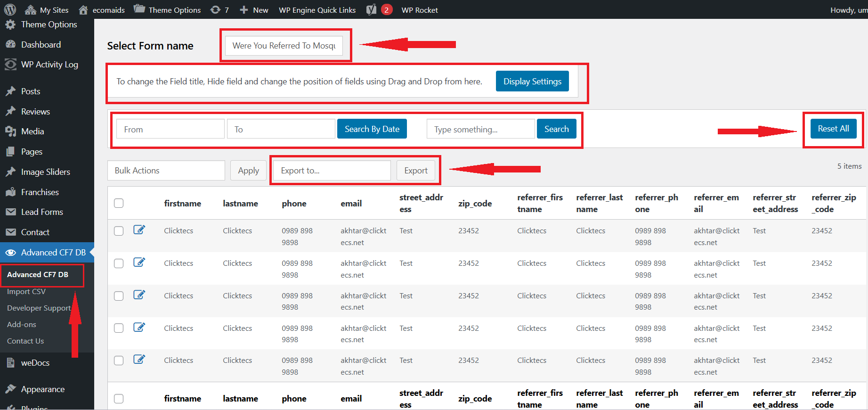Check the select-all checkbox in table header
868x410 pixels.
pos(119,203)
